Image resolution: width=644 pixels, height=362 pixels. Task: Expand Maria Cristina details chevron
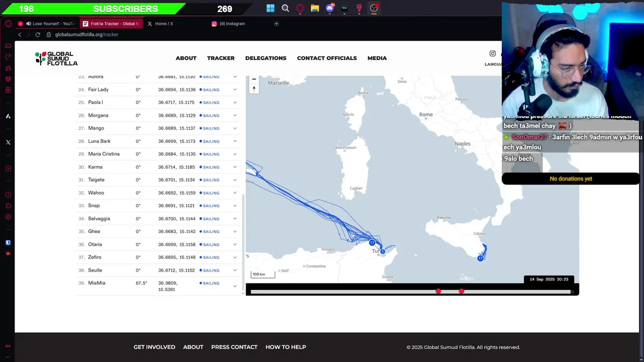pos(235,154)
